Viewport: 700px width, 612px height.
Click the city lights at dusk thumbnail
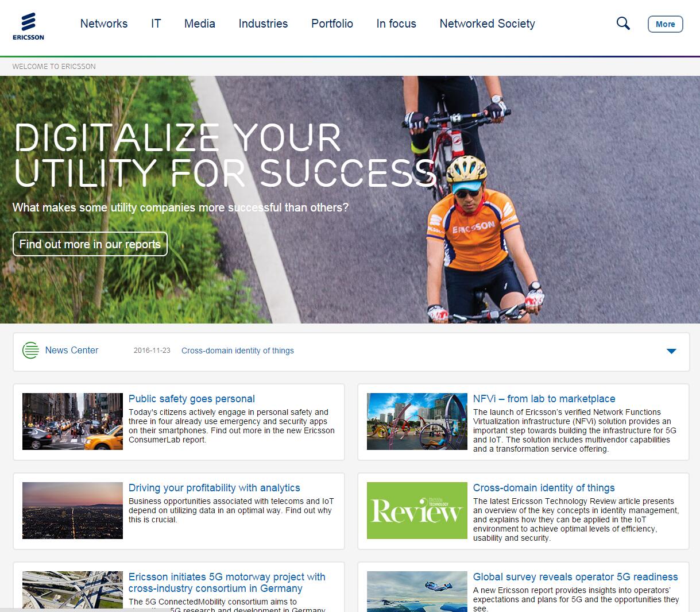tap(72, 510)
